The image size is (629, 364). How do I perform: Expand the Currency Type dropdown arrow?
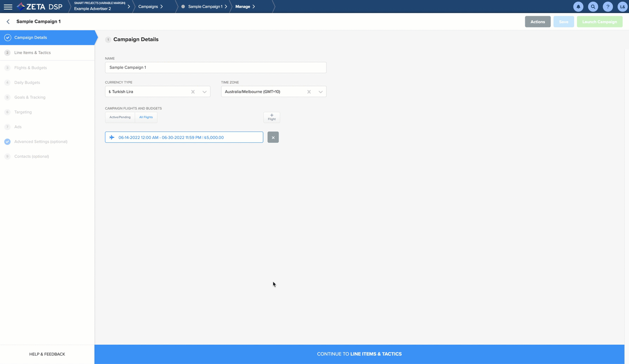tap(204, 92)
